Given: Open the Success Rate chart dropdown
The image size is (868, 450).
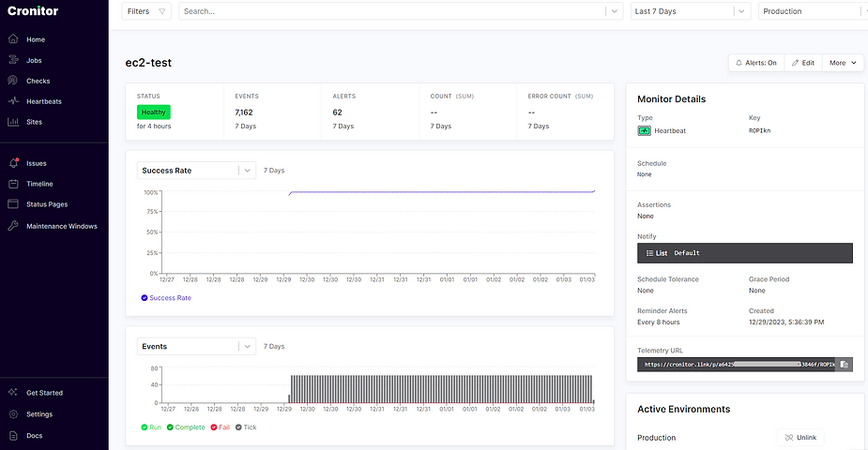Looking at the screenshot, I should (x=196, y=171).
